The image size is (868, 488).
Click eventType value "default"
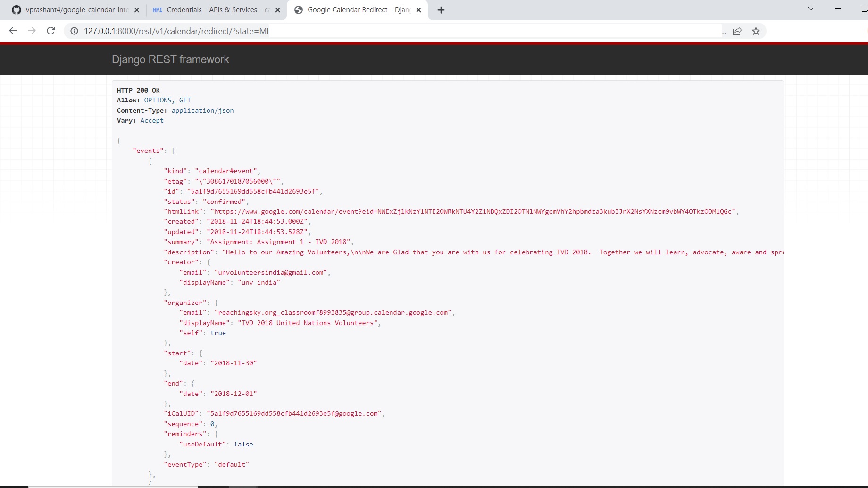pos(232,464)
